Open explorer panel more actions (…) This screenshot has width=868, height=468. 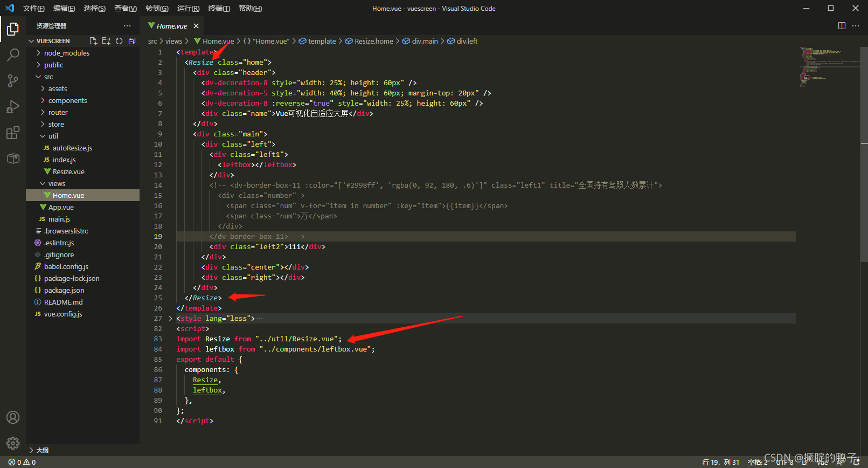[127, 26]
